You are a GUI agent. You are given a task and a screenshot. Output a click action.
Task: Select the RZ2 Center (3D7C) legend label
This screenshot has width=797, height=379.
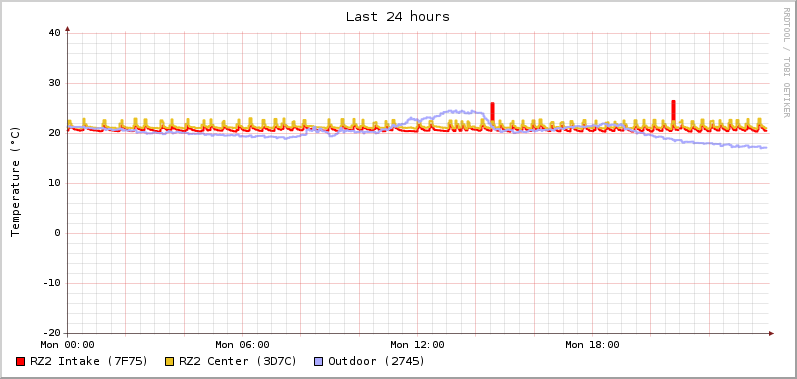[238, 361]
